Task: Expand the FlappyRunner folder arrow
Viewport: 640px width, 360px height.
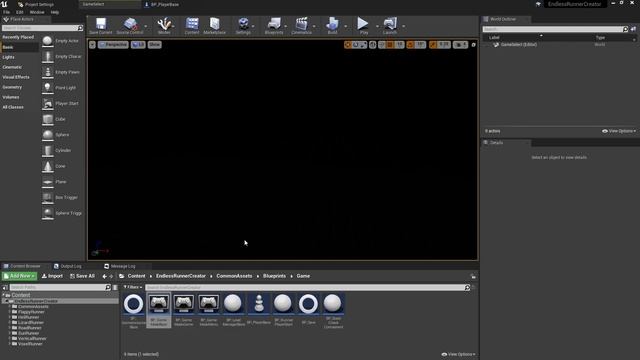Action: pyautogui.click(x=10, y=312)
